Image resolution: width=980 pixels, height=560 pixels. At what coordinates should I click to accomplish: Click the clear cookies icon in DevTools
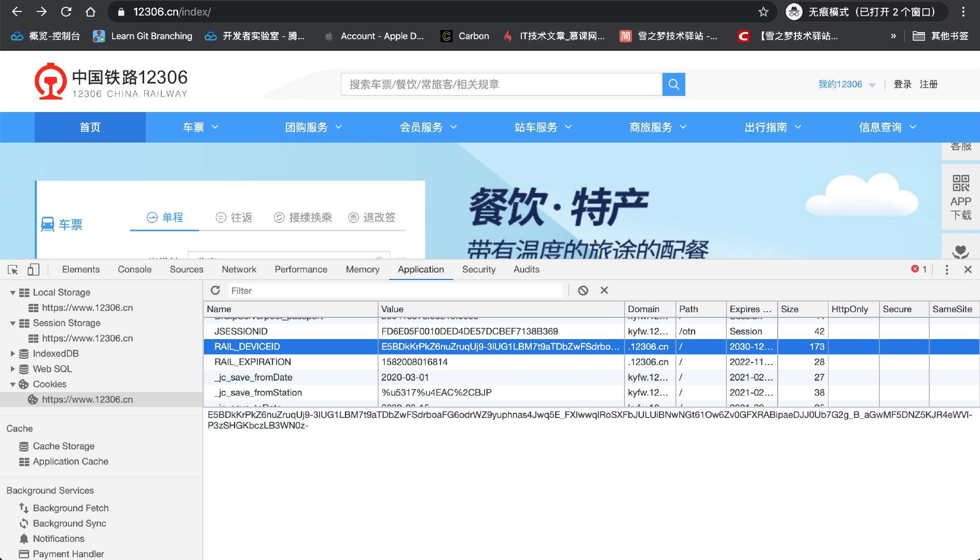pyautogui.click(x=583, y=290)
